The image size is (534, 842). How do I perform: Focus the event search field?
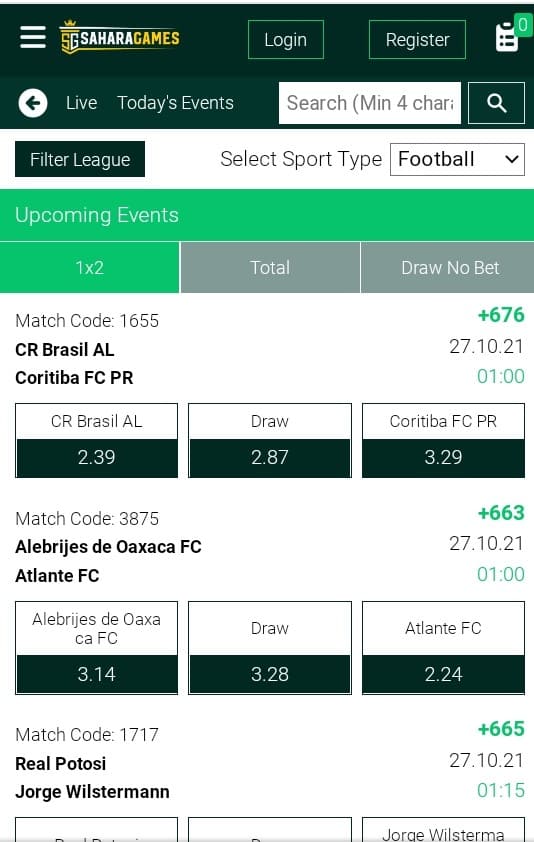370,103
